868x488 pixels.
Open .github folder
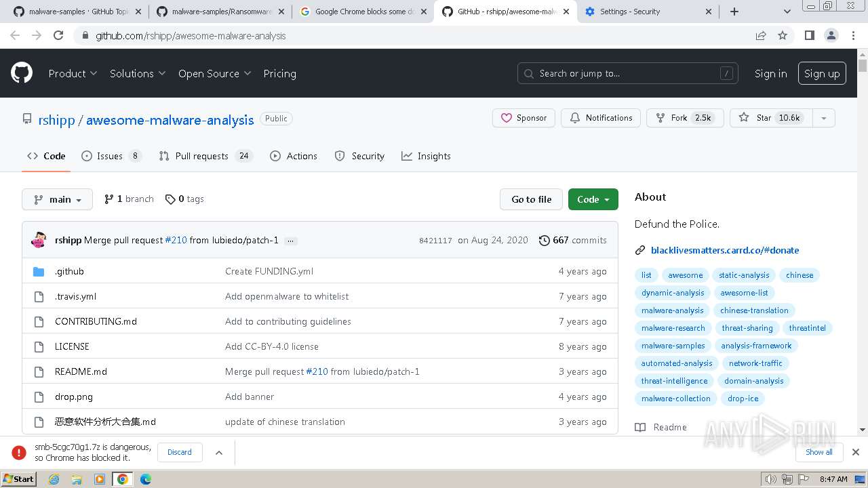pos(69,271)
